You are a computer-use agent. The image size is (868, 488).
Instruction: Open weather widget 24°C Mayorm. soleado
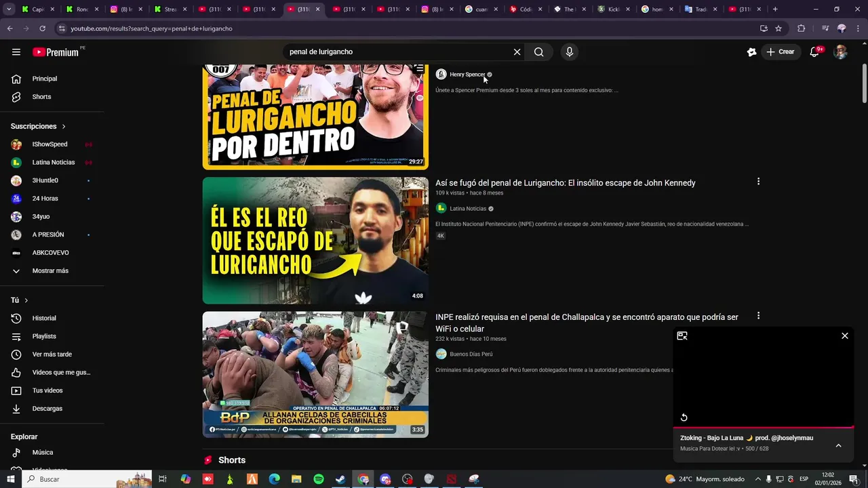click(705, 479)
